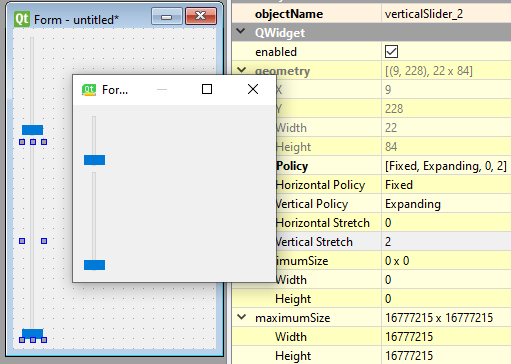Image resolution: width=511 pixels, height=364 pixels.
Task: Collapse the QWidget section
Action: click(x=241, y=32)
